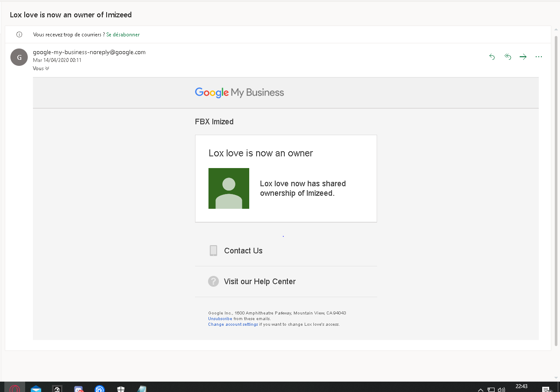Launch Opera GX from the taskbar
Viewport: 560px width, 392px height.
click(15, 389)
